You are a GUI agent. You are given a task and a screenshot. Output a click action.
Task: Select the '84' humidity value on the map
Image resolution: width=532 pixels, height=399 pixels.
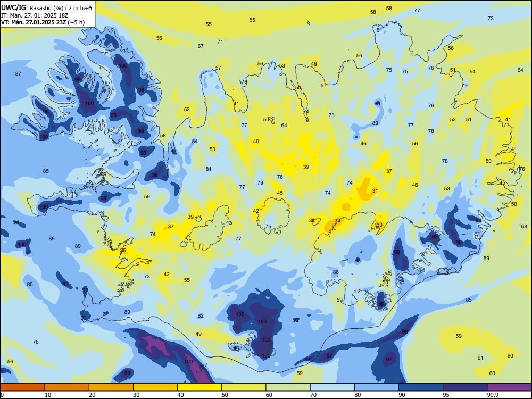[x=195, y=141]
